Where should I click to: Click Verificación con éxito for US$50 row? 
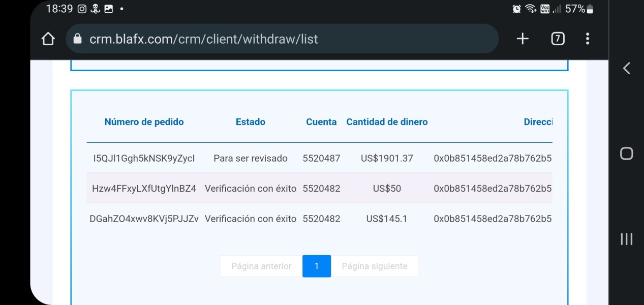pos(251,189)
